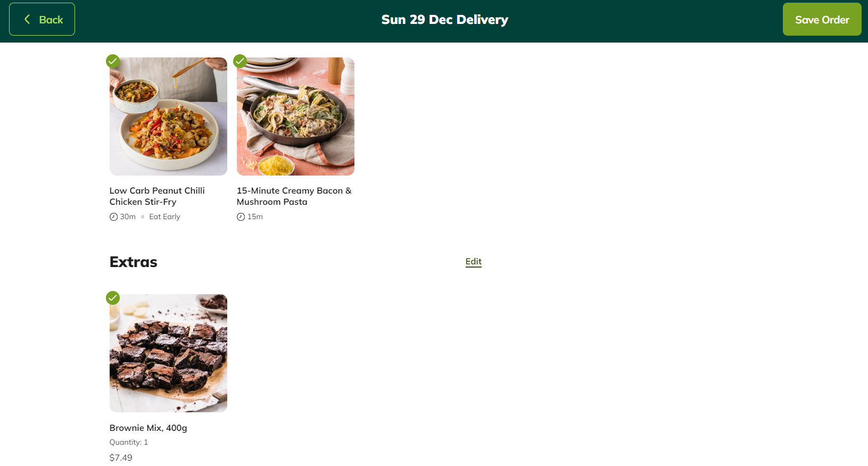Click the Quantity: 1 label
Screen dimensions: 868x466
tap(129, 442)
